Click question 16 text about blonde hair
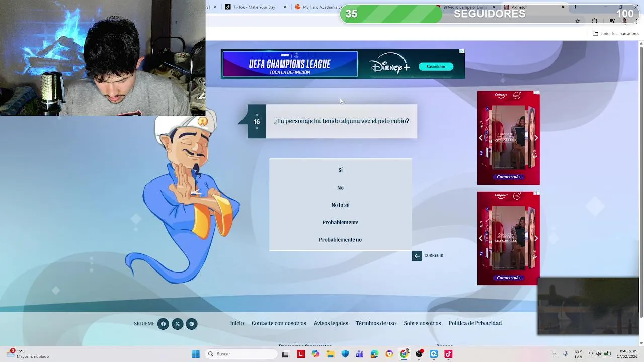Screen dimensions: 644x362 (x=342, y=121)
